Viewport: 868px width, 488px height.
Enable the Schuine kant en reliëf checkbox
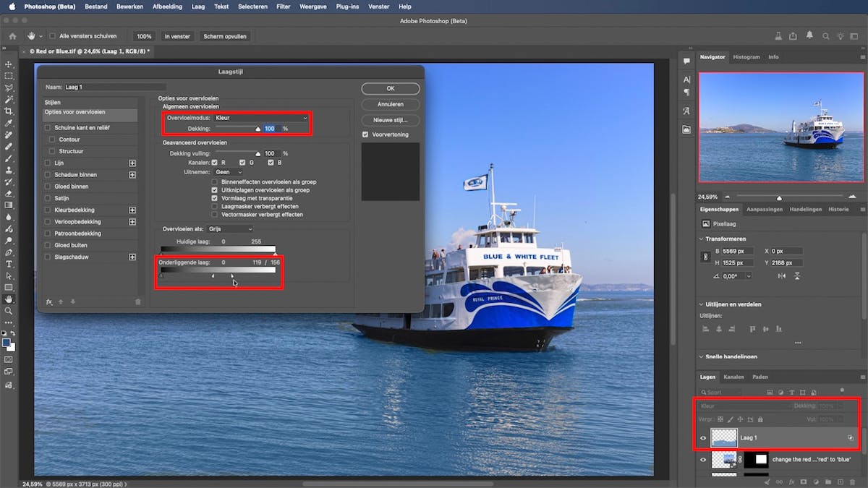tap(48, 127)
